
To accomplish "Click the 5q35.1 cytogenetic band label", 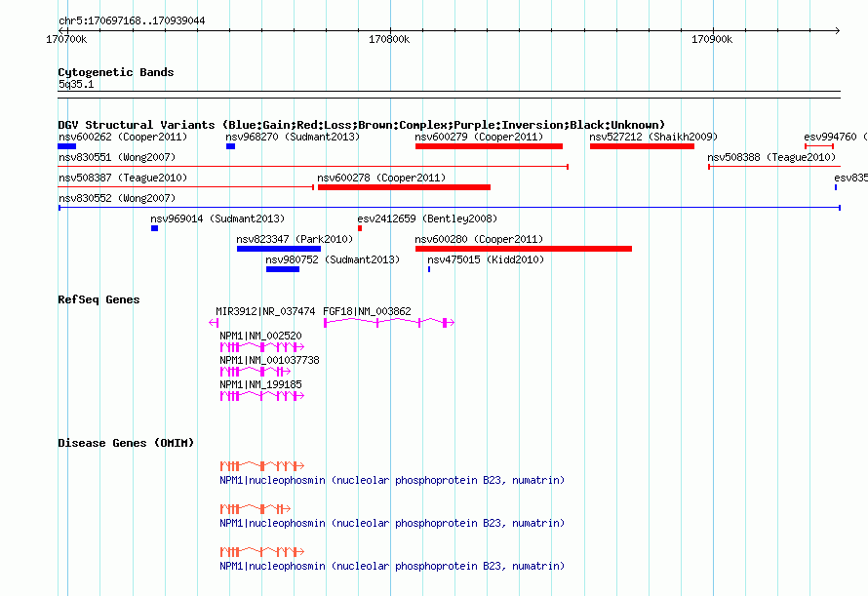I will pyautogui.click(x=76, y=84).
